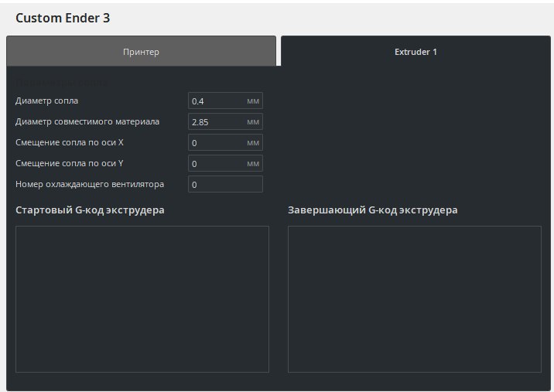
Task: Click the Стартовый G-код экструдера heading
Action: 90,210
